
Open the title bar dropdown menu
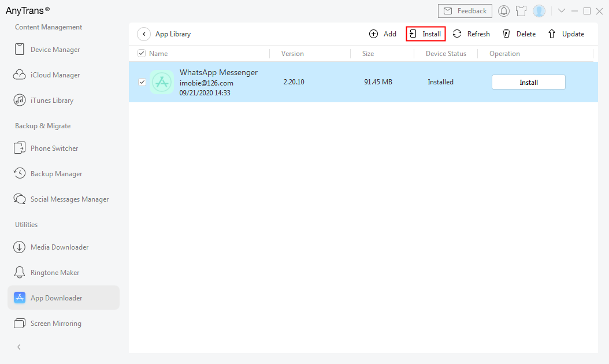click(x=561, y=11)
